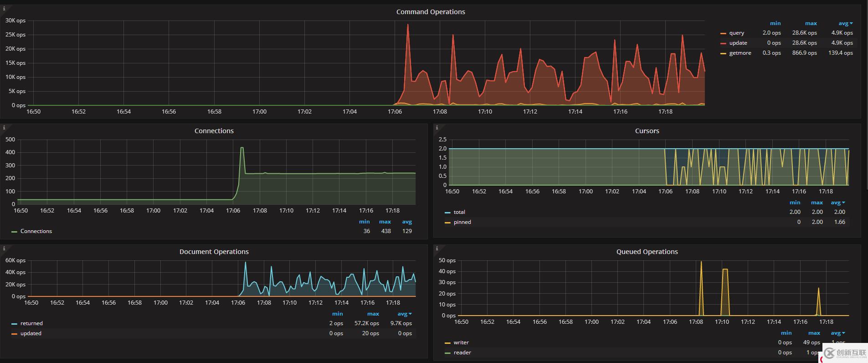Viewport: 868px width, 363px height.
Task: Click the query series color swatch
Action: pos(723,33)
